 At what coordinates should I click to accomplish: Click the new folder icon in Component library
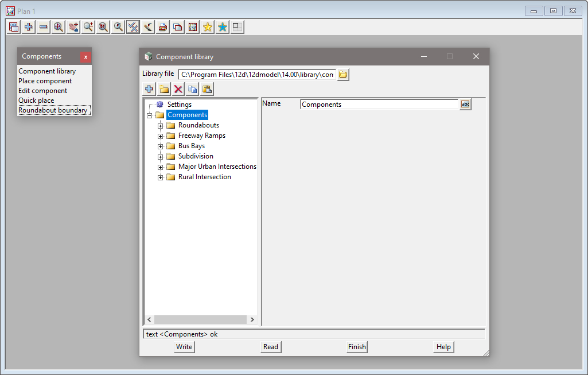tap(164, 89)
